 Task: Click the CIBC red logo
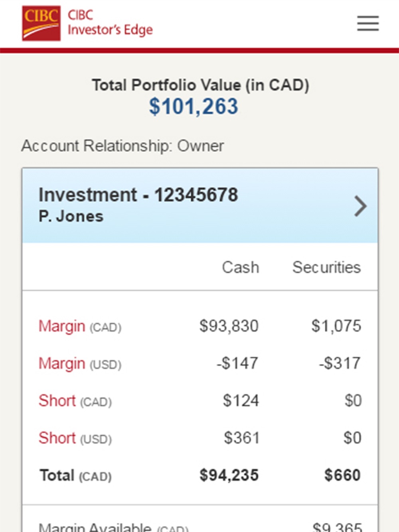[x=41, y=23]
